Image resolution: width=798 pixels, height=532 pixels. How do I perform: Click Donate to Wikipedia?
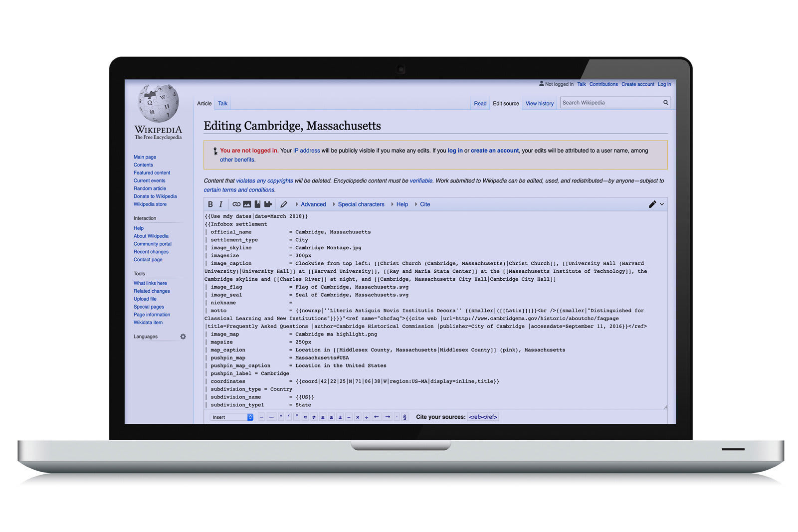155,196
